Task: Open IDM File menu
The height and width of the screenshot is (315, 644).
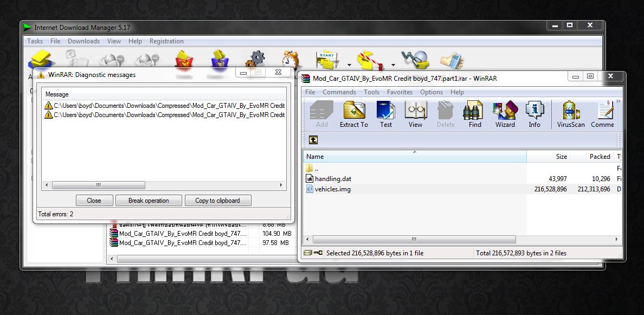Action: (x=55, y=41)
